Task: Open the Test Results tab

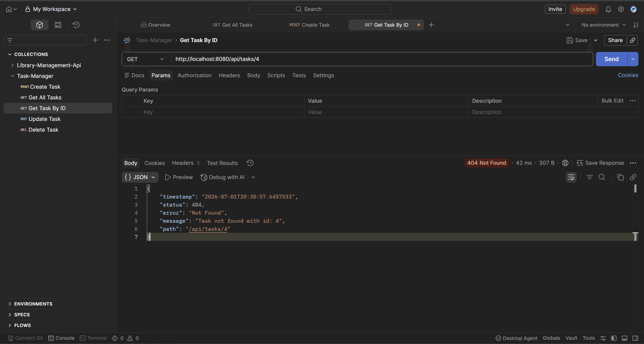Action: pyautogui.click(x=222, y=163)
